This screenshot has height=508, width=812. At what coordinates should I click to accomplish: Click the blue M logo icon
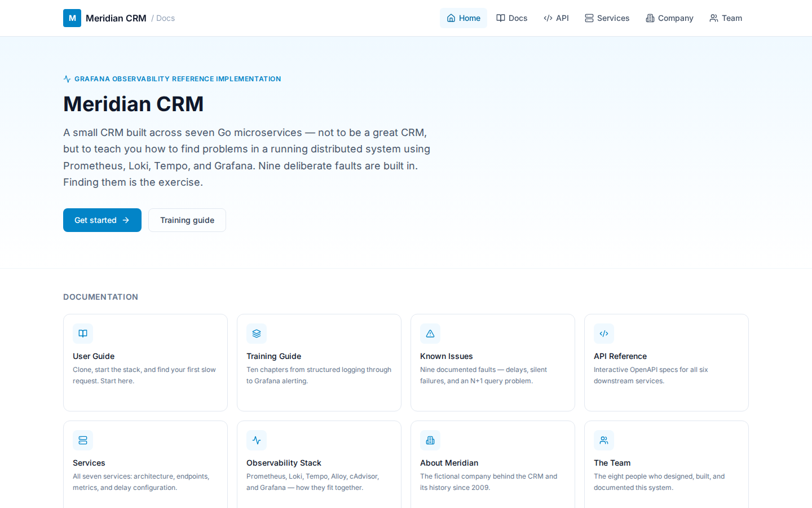point(72,18)
